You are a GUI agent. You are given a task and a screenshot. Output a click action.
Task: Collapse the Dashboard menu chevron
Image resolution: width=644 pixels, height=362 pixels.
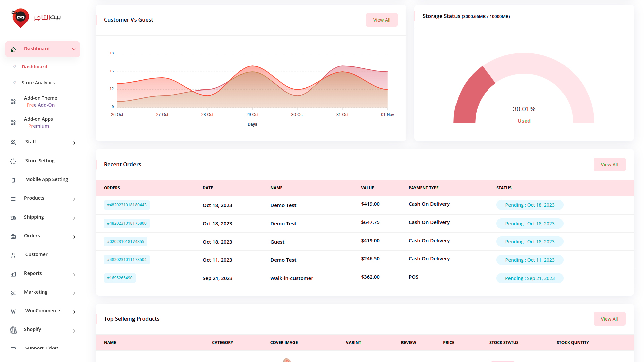[74, 49]
